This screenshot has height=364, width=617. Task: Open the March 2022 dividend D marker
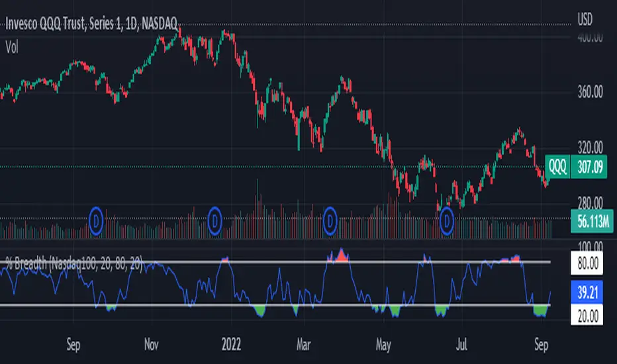[x=330, y=221]
